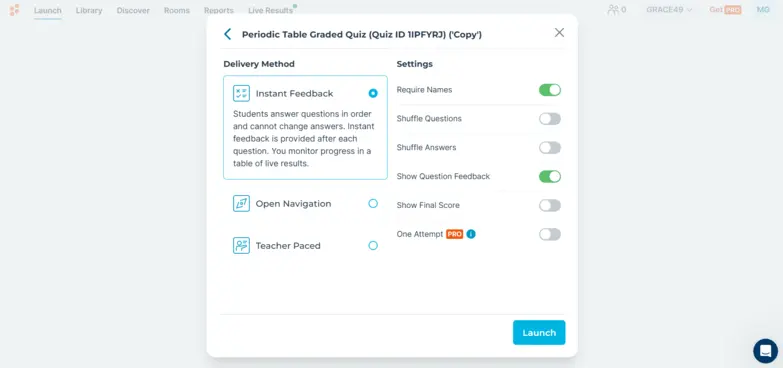
Task: Click the Teacher Paced icon
Action: [241, 245]
